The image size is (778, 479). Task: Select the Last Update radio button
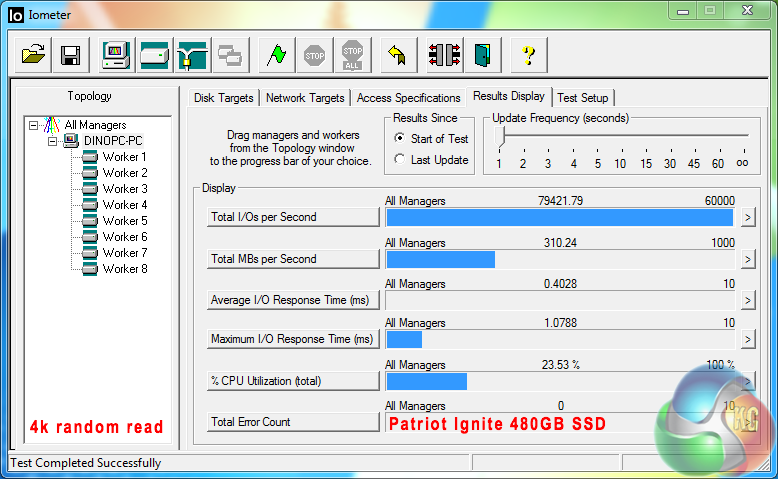click(399, 159)
